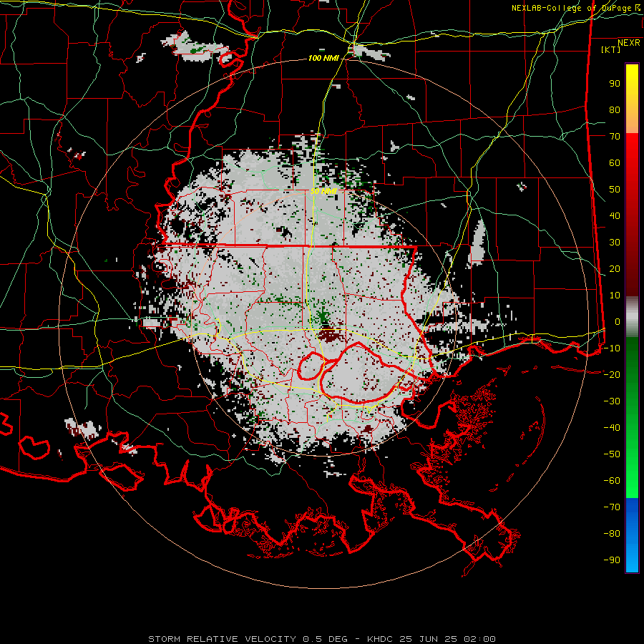Click the "02:00" time in the caption
Image resolution: width=644 pixels, height=644 pixels.
[x=479, y=639]
